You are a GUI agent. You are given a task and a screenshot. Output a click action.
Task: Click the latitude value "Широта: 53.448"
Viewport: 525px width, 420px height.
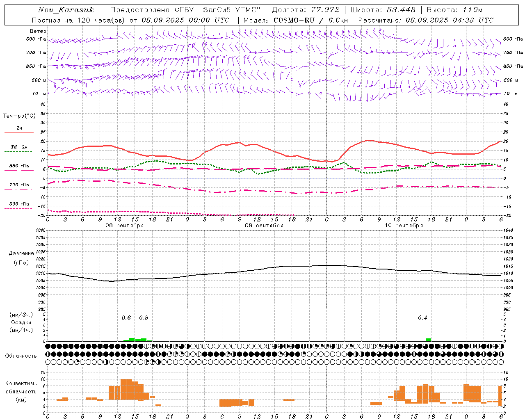tap(383, 10)
